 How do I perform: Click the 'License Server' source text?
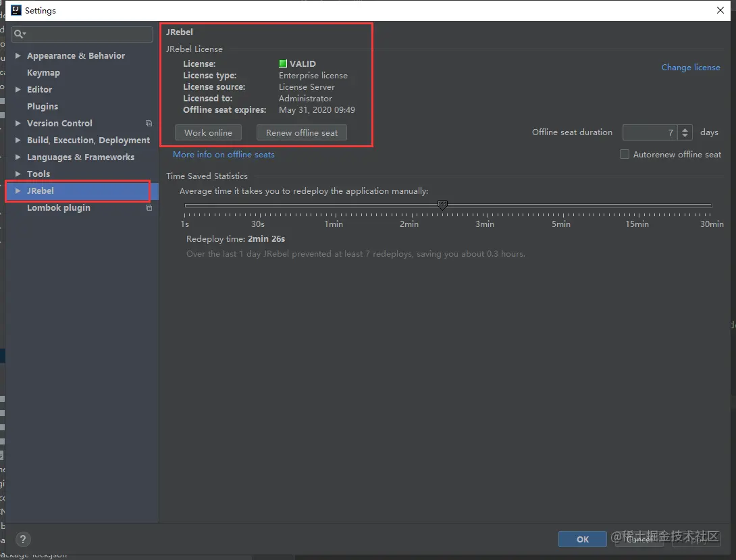[x=307, y=87]
